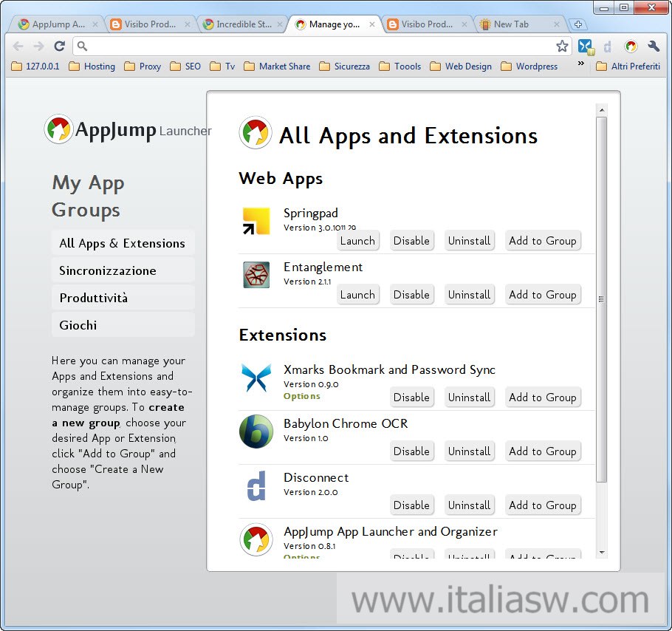Open the Sicurezza bookmark folder

(x=345, y=66)
